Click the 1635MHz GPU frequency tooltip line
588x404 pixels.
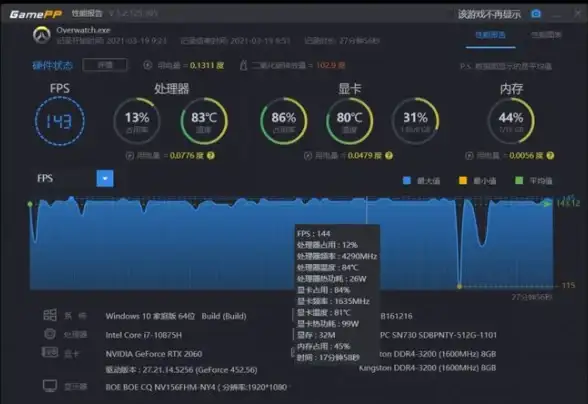point(333,301)
